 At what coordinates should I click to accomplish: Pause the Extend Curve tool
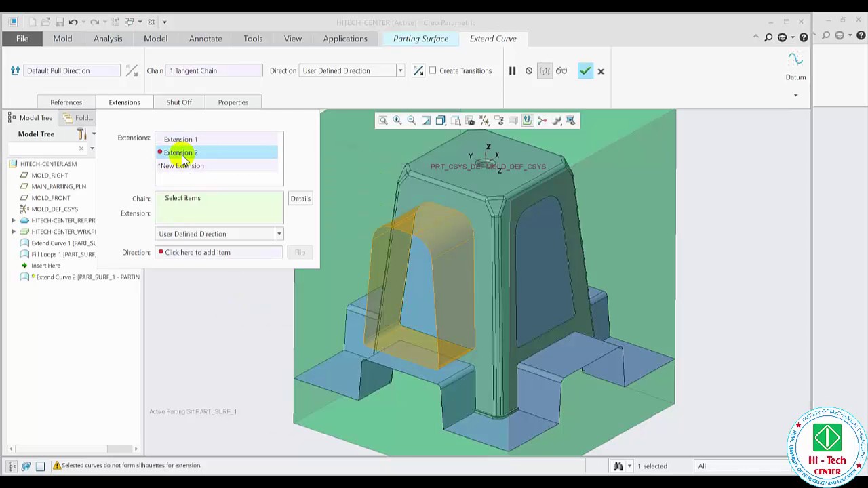click(513, 70)
